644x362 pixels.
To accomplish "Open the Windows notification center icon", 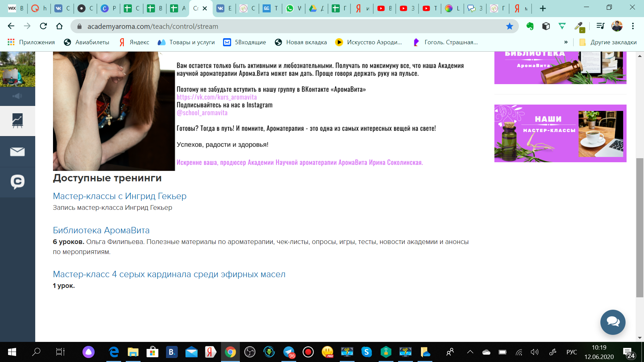I will click(x=629, y=353).
